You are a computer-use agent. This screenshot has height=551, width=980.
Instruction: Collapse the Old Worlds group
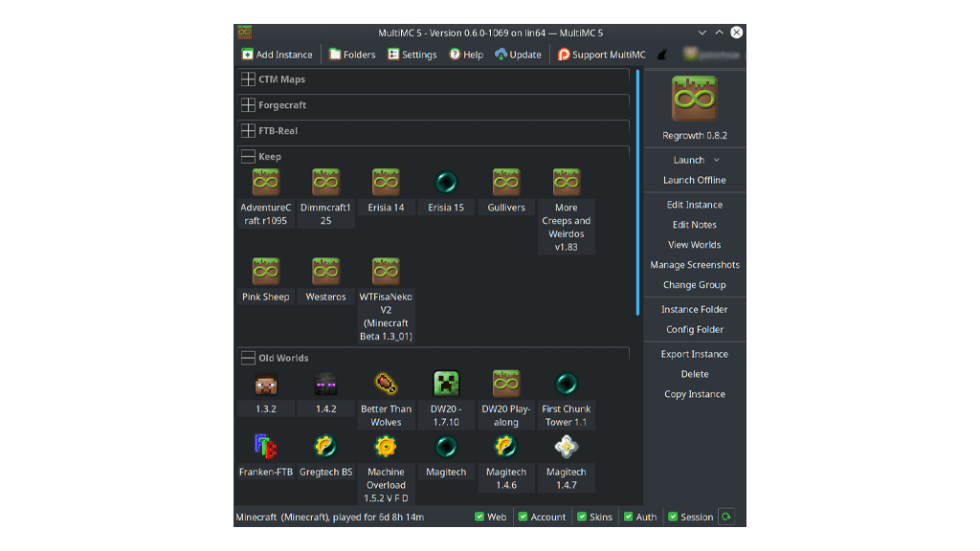(248, 358)
